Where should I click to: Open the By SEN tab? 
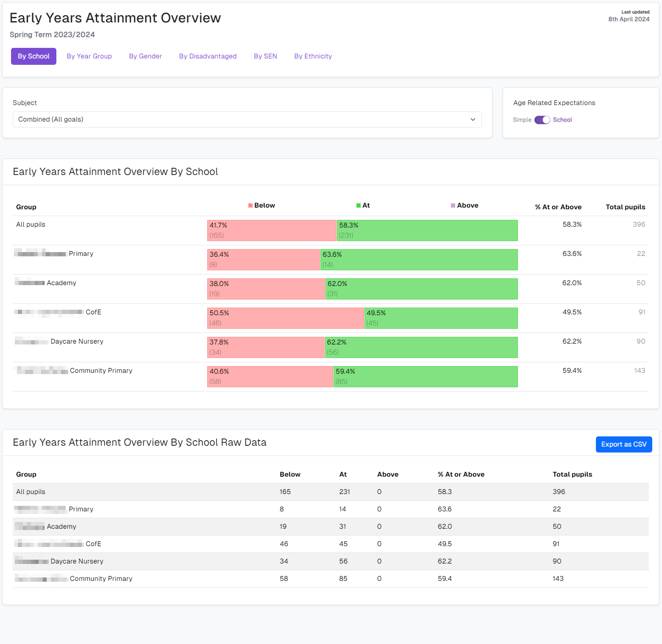pyautogui.click(x=265, y=56)
